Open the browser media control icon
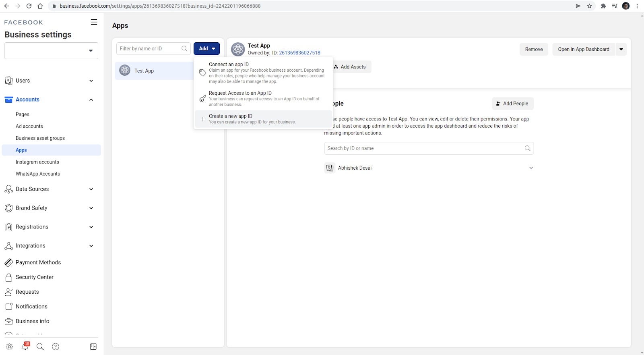 point(615,6)
